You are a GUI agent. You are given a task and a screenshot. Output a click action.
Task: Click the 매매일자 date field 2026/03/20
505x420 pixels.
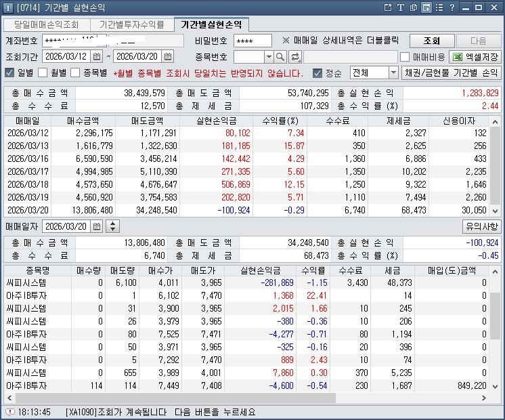(x=66, y=227)
